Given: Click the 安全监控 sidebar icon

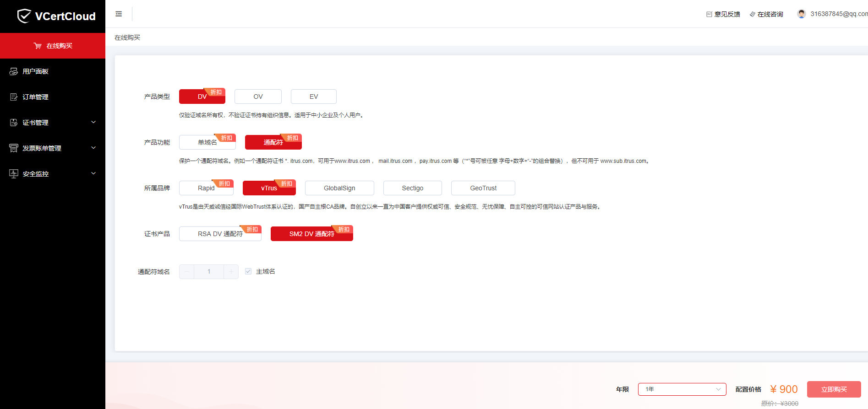Looking at the screenshot, I should coord(14,174).
